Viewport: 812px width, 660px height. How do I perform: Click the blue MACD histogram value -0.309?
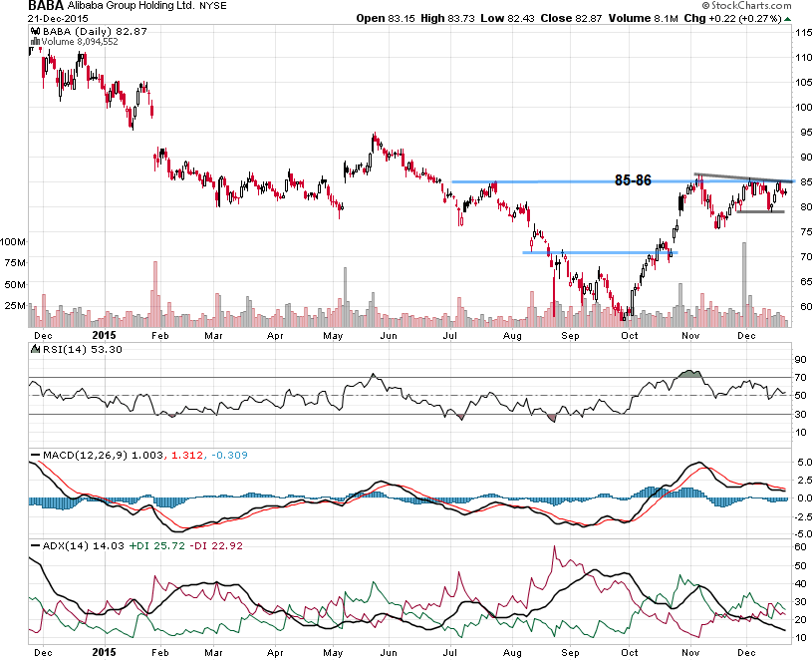click(229, 456)
